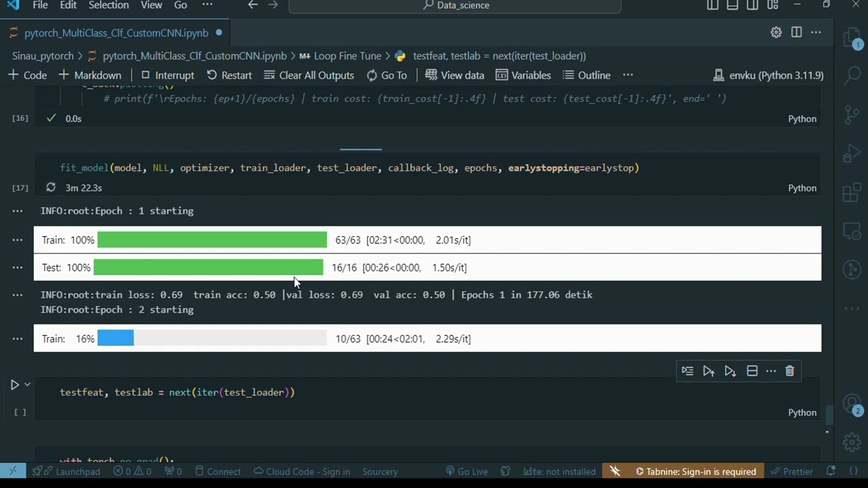This screenshot has height=488, width=868.
Task: Open the Selection menu
Action: point(108,5)
